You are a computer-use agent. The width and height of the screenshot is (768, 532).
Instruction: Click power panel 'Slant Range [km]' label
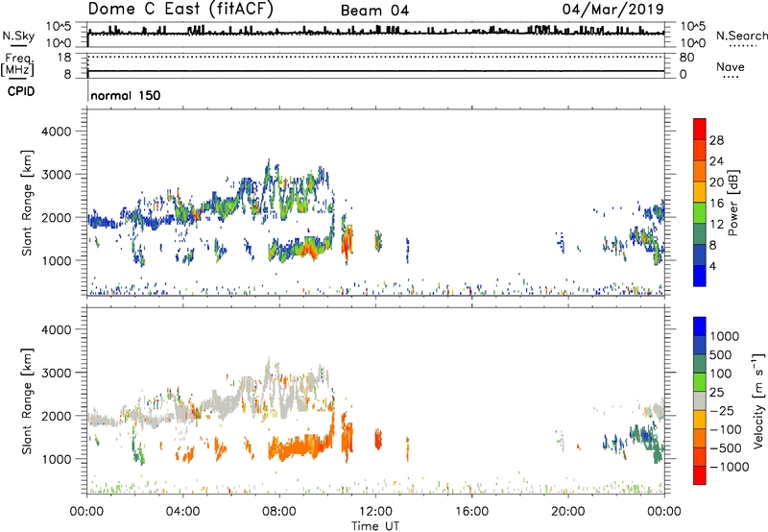[x=27, y=203]
